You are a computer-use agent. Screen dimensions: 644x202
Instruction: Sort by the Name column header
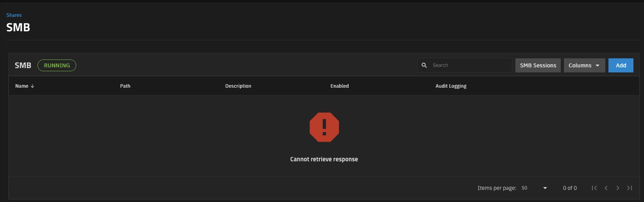click(x=22, y=86)
